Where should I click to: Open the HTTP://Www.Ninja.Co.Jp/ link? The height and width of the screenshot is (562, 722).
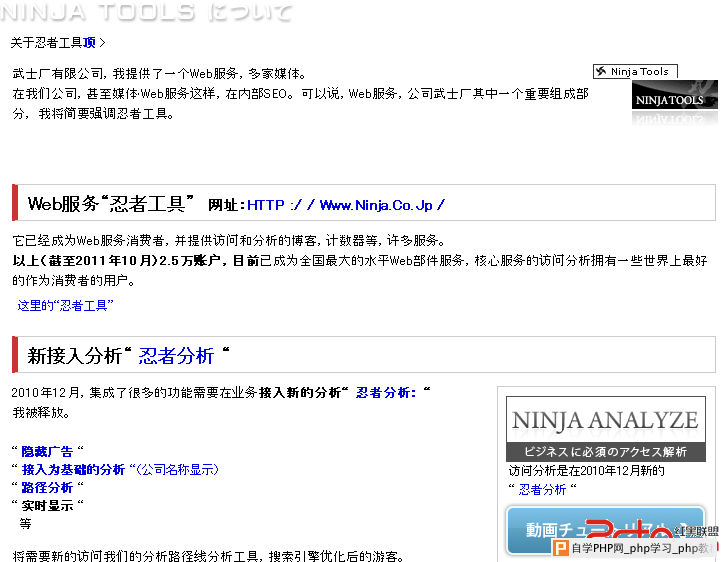point(346,205)
